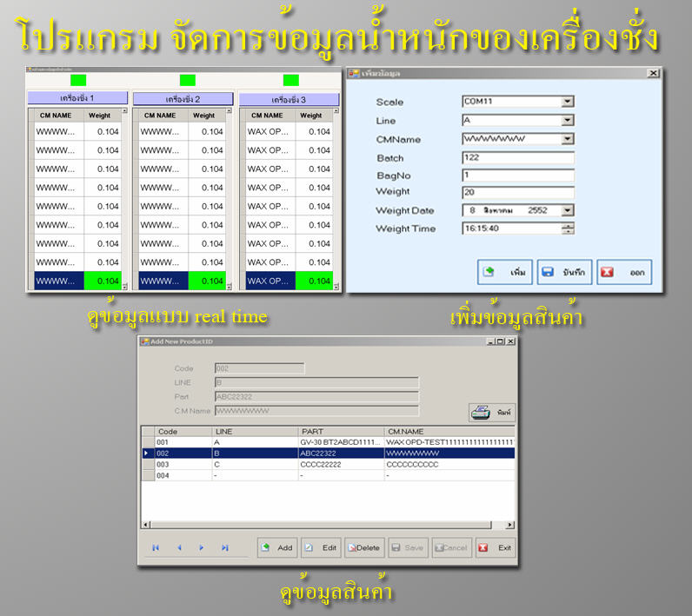Go to previous record navigation arrow

click(x=179, y=547)
